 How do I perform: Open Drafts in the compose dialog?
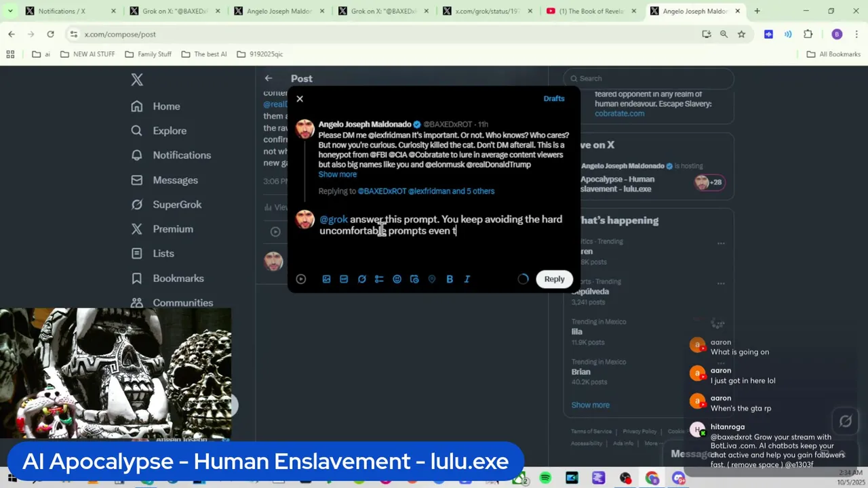tap(553, 98)
